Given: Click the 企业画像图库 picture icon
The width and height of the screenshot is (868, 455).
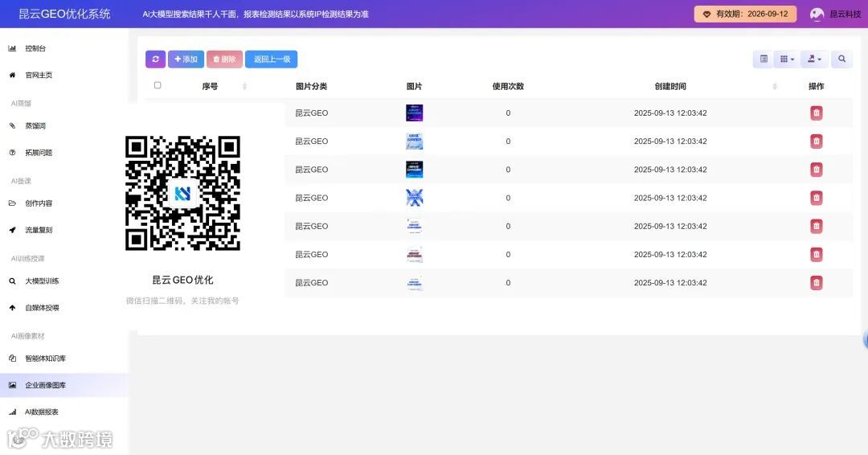Looking at the screenshot, I should [12, 385].
